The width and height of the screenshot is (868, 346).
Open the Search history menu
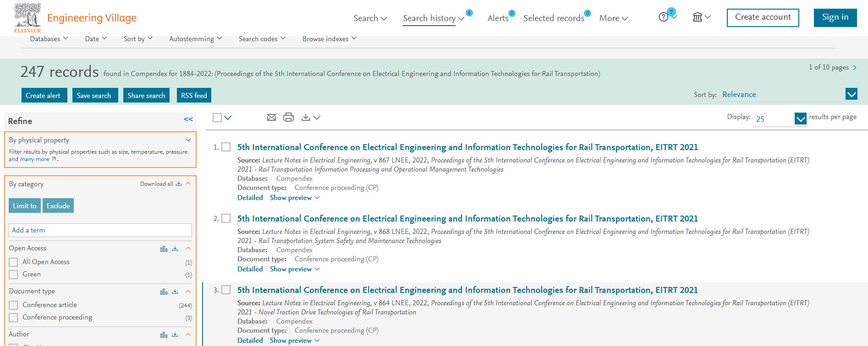(x=434, y=18)
